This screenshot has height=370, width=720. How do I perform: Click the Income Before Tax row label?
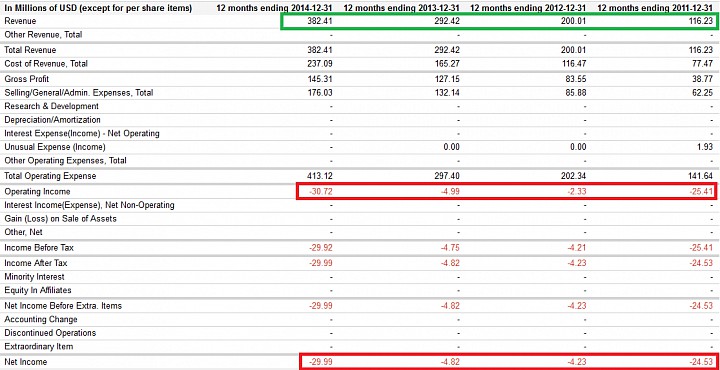tap(39, 248)
